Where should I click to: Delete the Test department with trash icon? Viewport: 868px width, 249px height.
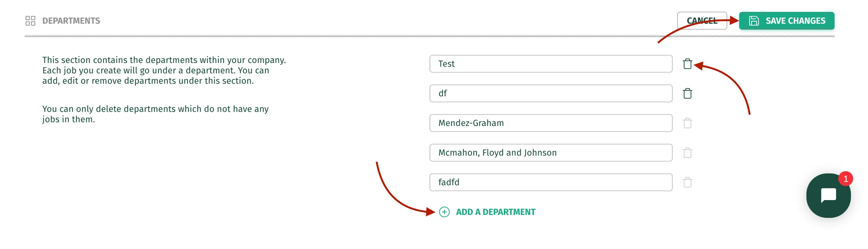pos(687,64)
